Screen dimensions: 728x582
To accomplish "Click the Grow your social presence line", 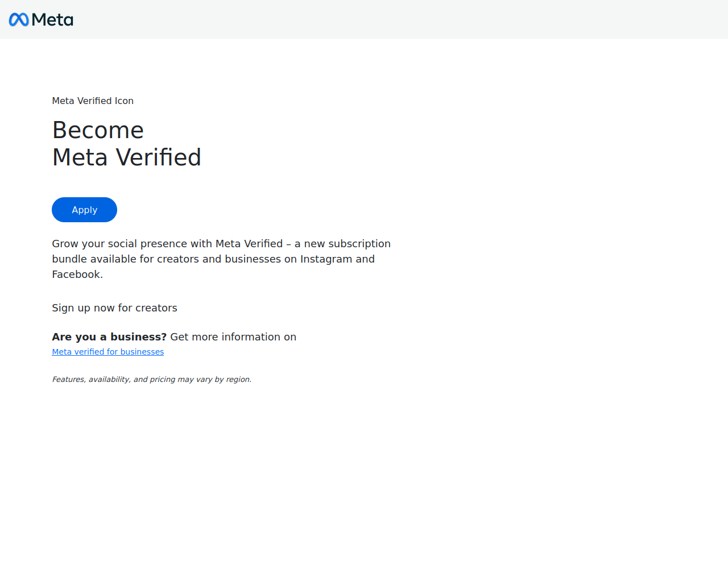I will (x=221, y=244).
